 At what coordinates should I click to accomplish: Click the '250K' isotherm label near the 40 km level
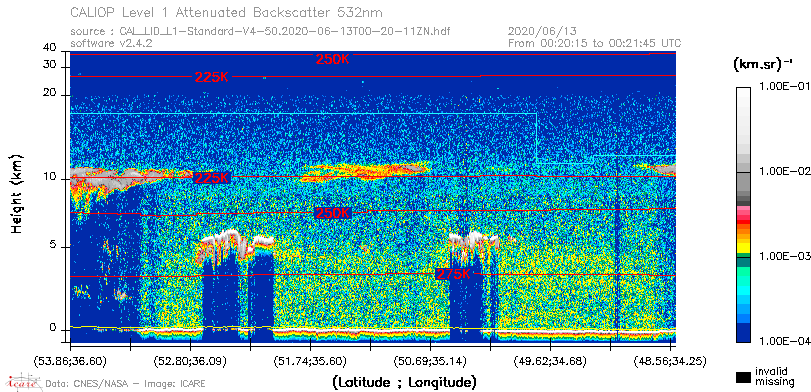333,59
